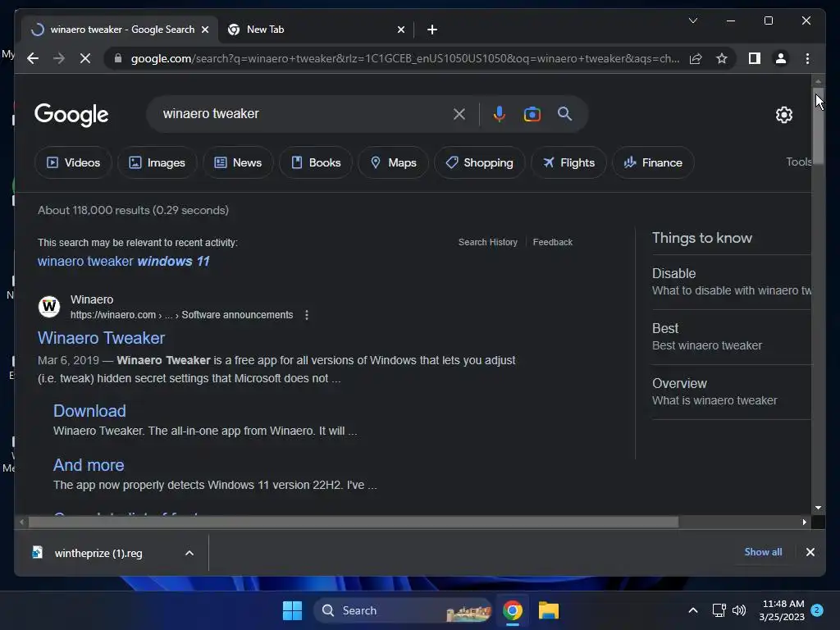Show all downloads
This screenshot has height=630, width=840.
pyautogui.click(x=763, y=552)
